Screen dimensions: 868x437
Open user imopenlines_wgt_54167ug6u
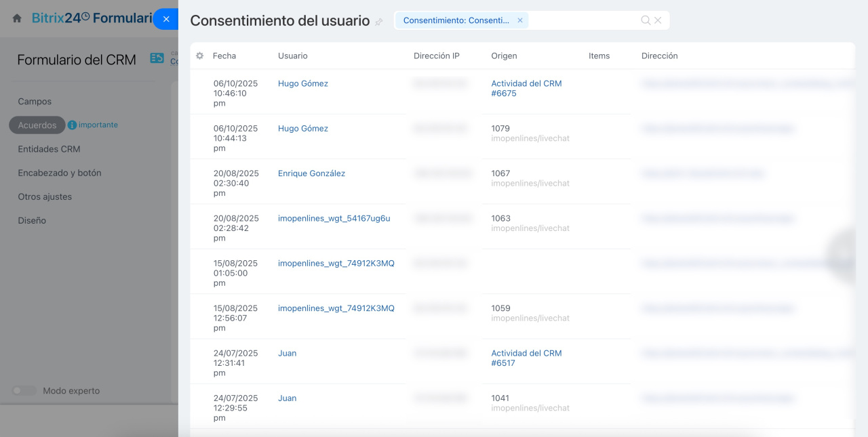coord(334,218)
